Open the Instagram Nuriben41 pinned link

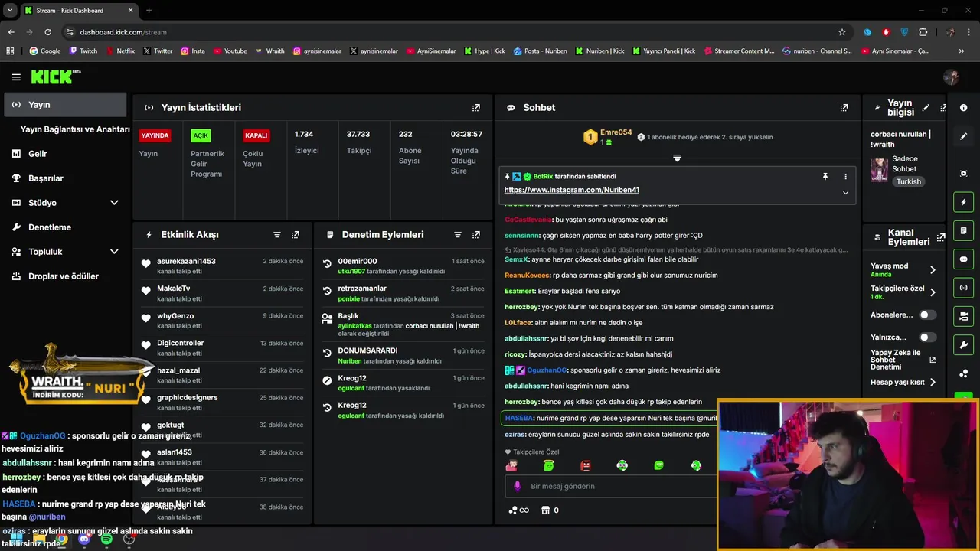[572, 190]
